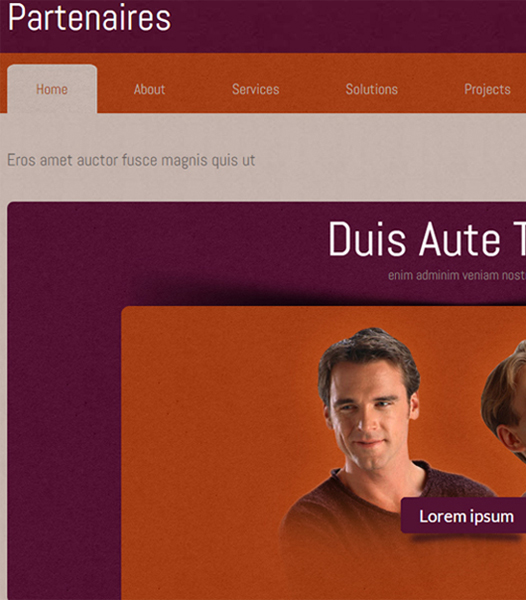Click the Duis Aute slide heading

(x=427, y=239)
